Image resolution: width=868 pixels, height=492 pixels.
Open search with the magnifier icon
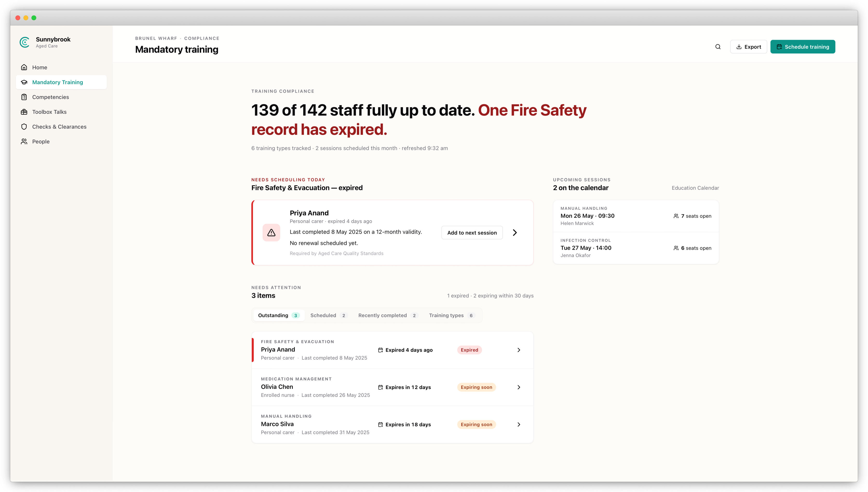coord(718,47)
